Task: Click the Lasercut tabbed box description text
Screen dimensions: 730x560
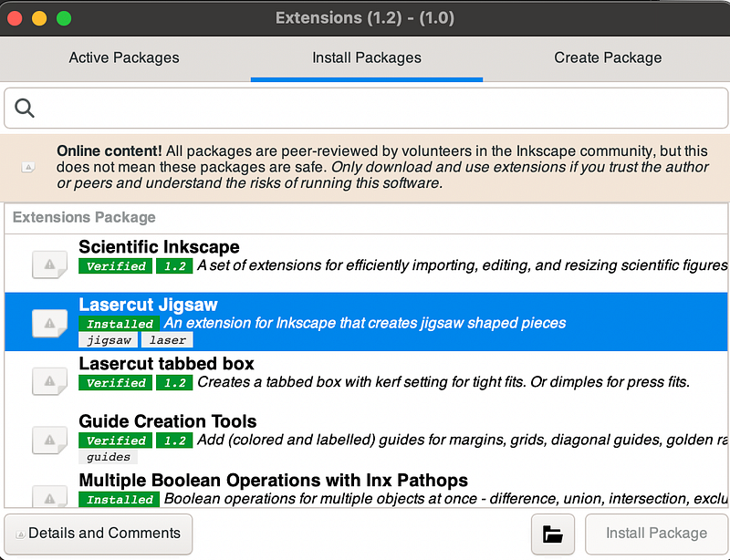Action: click(x=443, y=382)
